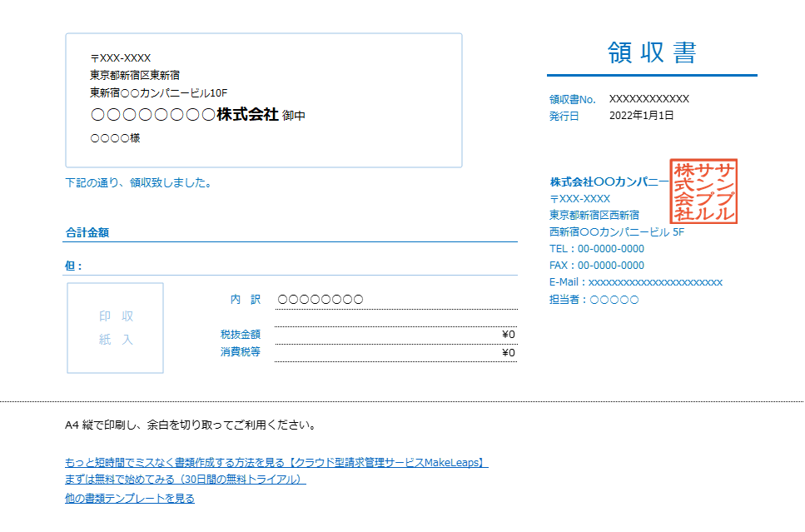Open the other document templates link
Image resolution: width=805 pixels, height=532 pixels.
[129, 499]
